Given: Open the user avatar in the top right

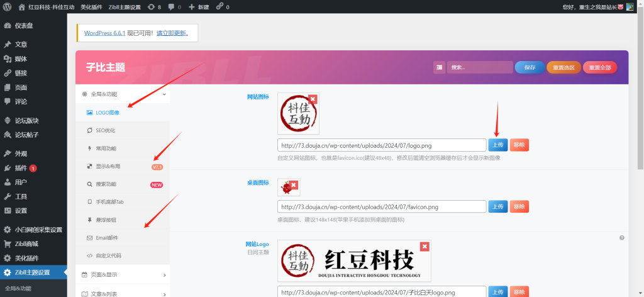Looking at the screenshot, I should (x=630, y=7).
